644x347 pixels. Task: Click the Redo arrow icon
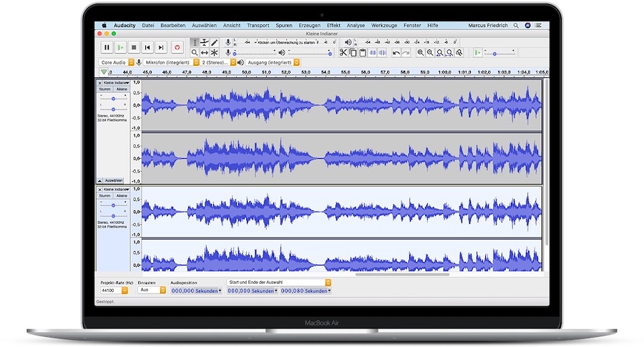406,52
